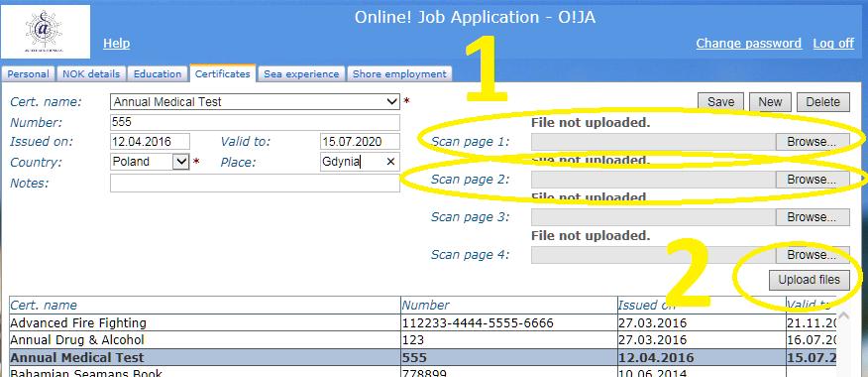Log off from the application
Screen dimensions: 868x377
[833, 44]
